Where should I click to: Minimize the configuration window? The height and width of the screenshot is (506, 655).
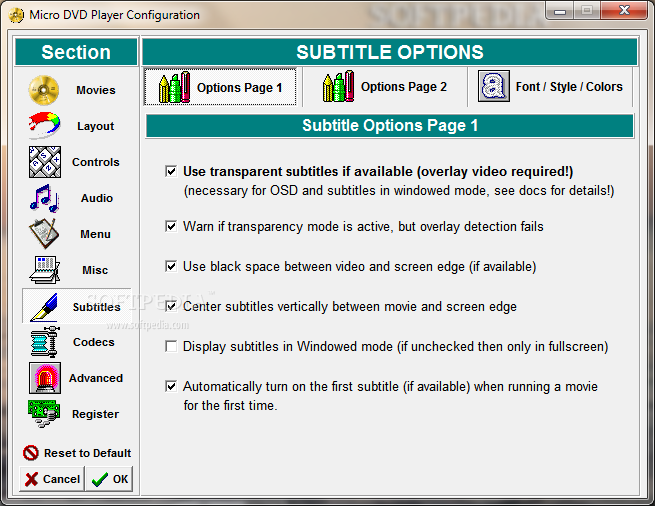click(560, 11)
